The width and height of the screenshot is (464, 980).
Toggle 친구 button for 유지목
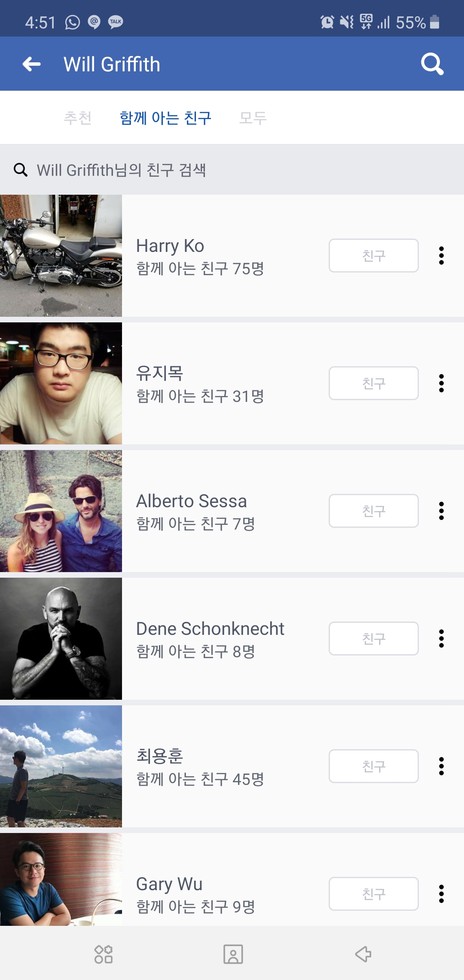click(x=373, y=383)
